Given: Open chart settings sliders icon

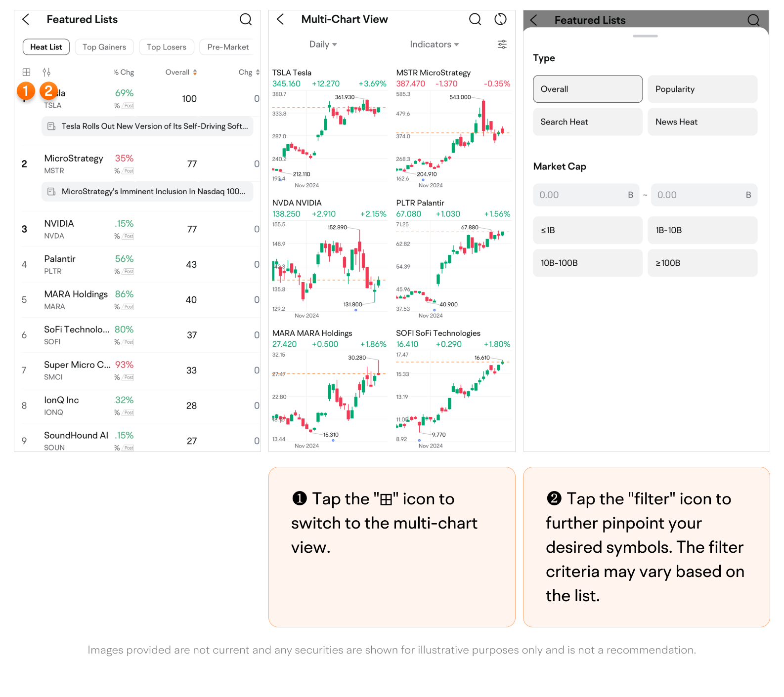Looking at the screenshot, I should click(502, 44).
